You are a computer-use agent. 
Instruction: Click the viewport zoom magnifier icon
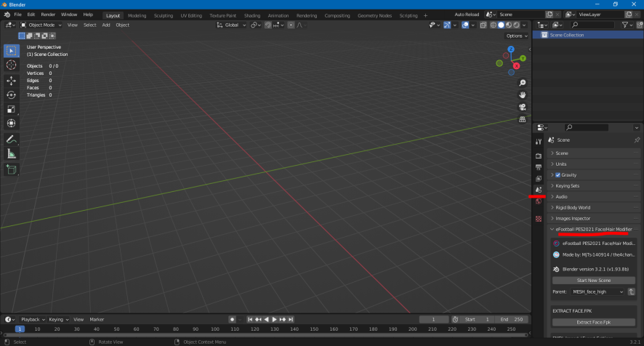point(523,83)
